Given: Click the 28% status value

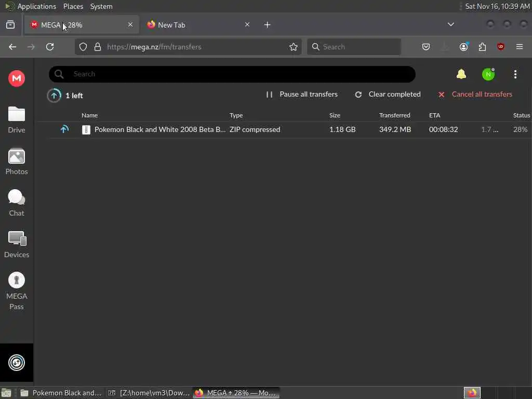Looking at the screenshot, I should pos(520,129).
